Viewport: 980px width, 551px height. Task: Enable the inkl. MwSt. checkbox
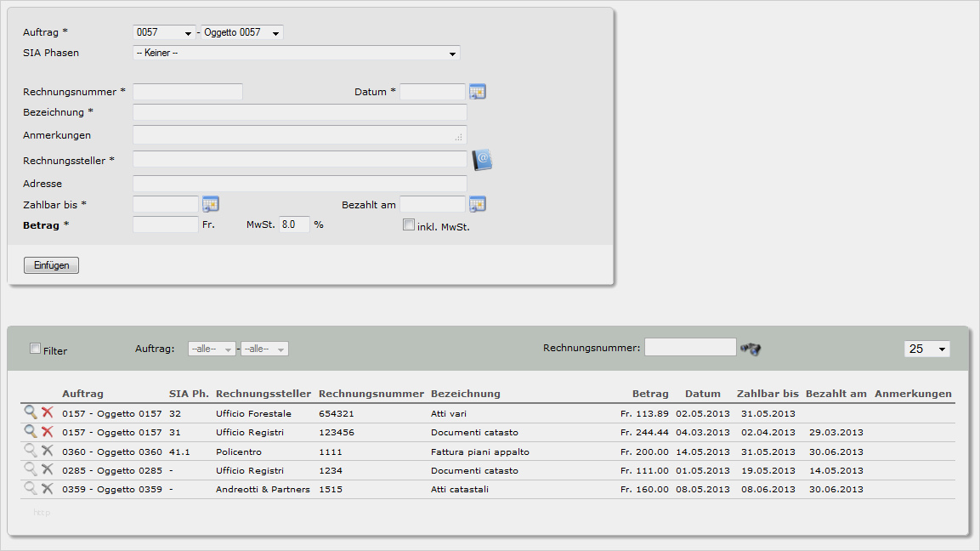tap(409, 225)
